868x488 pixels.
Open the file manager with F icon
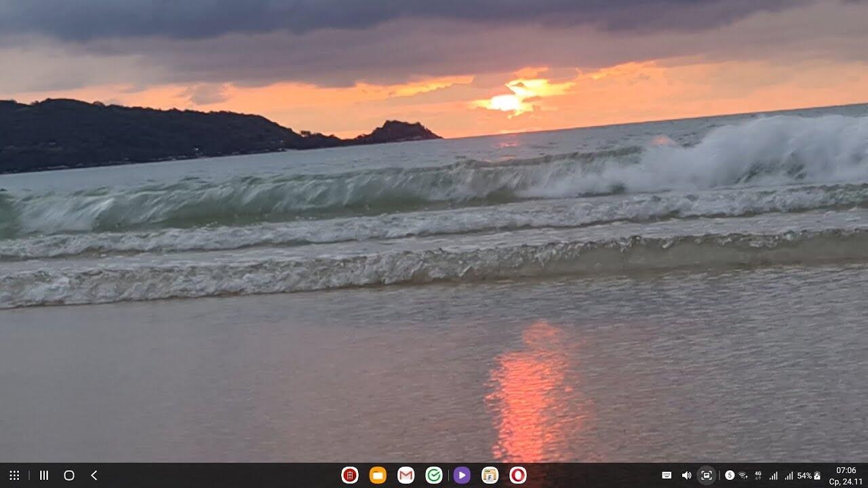click(x=490, y=475)
